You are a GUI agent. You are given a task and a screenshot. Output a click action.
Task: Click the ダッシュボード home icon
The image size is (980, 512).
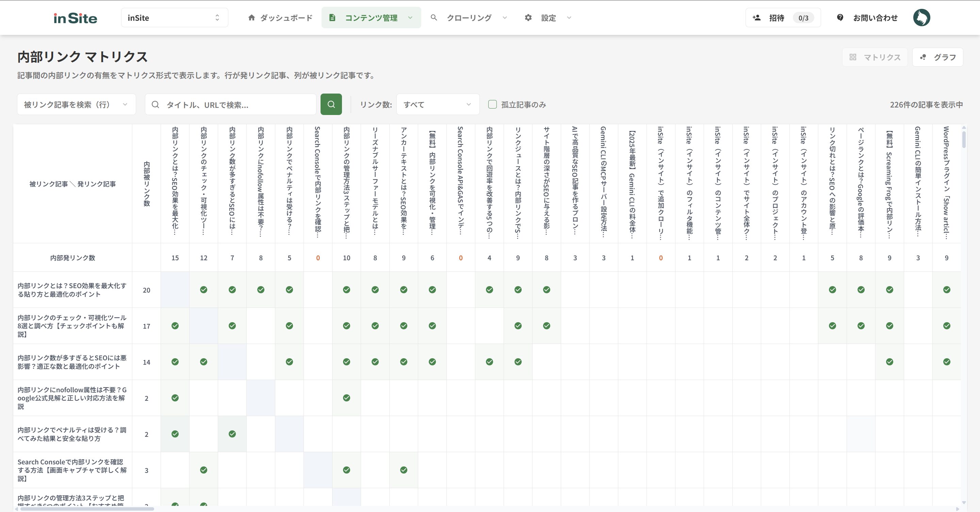click(x=251, y=17)
